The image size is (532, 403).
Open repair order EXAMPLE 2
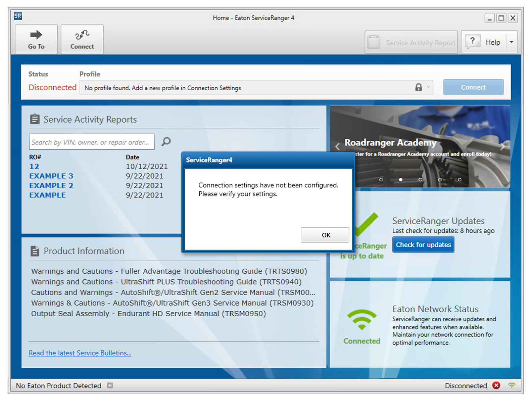point(51,185)
